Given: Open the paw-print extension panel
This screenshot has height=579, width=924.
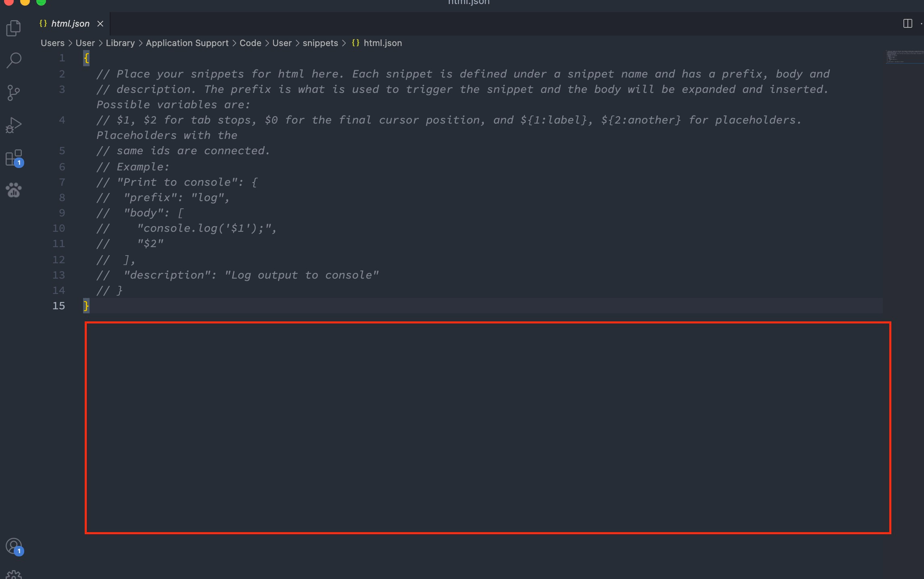Looking at the screenshot, I should click(14, 190).
